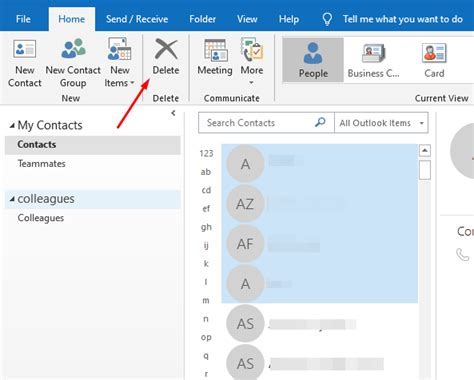Collapse the My Contacts group
The width and height of the screenshot is (474, 380).
coord(12,126)
